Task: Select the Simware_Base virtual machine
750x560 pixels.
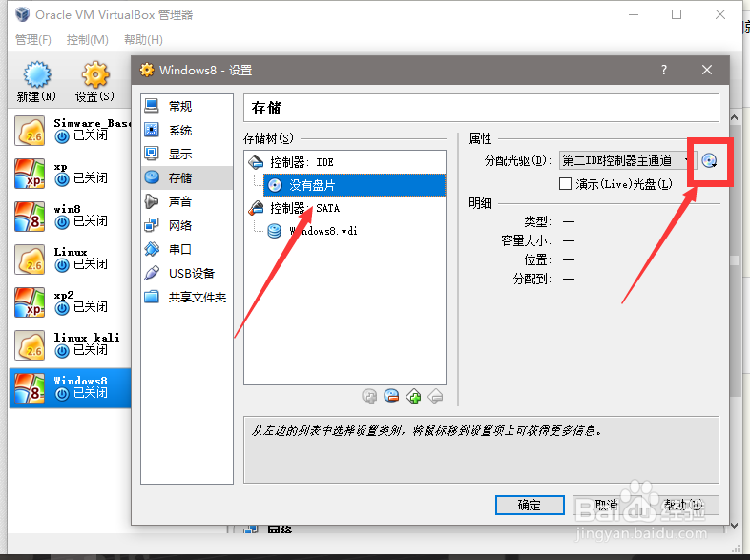Action: [71, 131]
